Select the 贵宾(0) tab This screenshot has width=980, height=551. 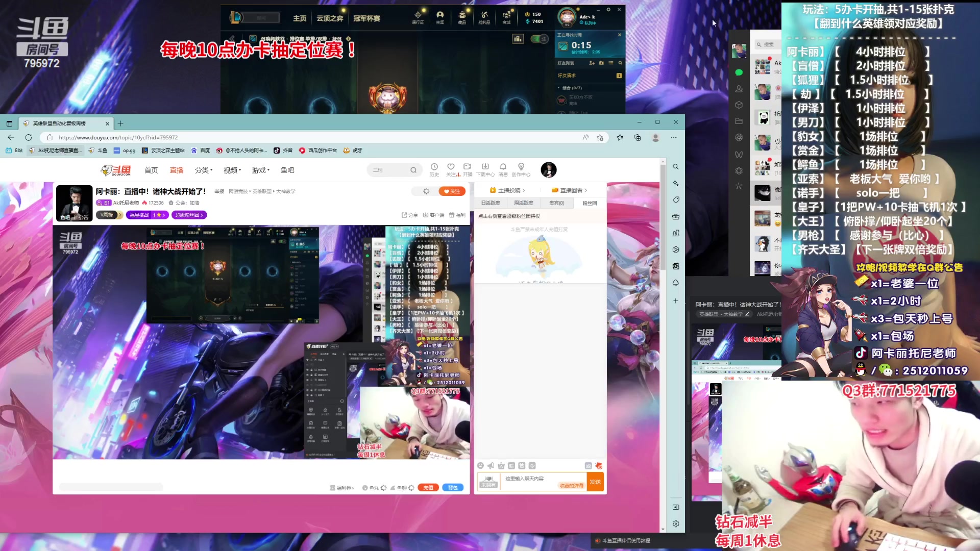[556, 203]
